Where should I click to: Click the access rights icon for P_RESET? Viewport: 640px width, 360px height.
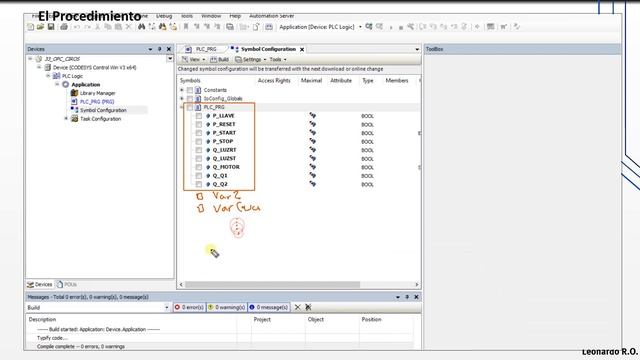(x=312, y=124)
